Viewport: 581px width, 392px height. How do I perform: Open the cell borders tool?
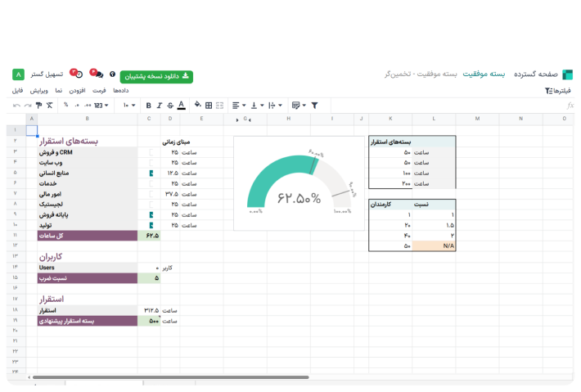click(209, 106)
